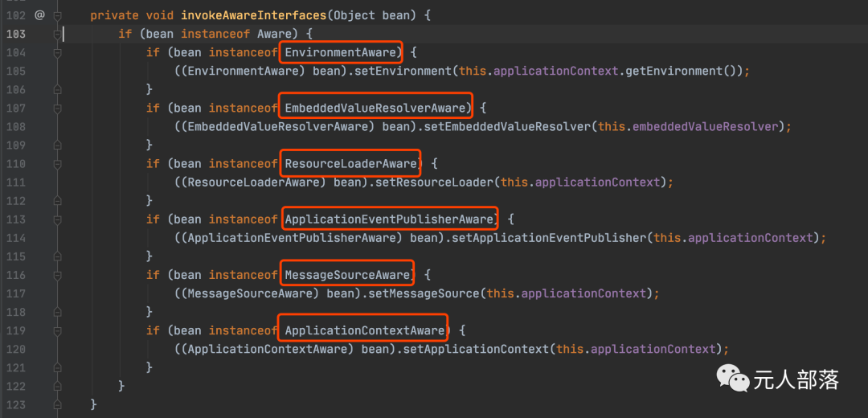Click the fold-end marker on line 106
This screenshot has height=418, width=868.
(x=58, y=89)
